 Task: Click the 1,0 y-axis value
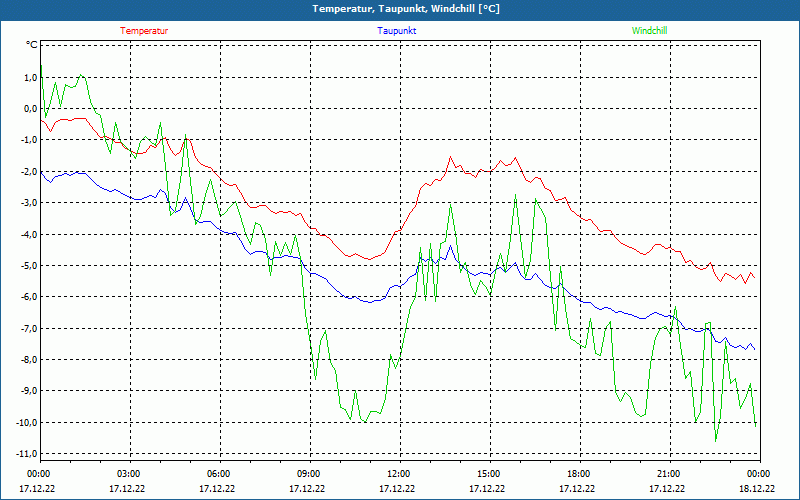pyautogui.click(x=30, y=78)
